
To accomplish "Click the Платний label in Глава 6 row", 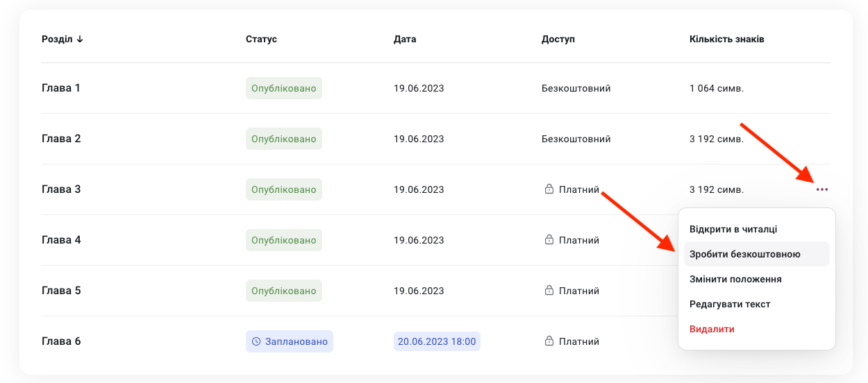I will pyautogui.click(x=579, y=341).
